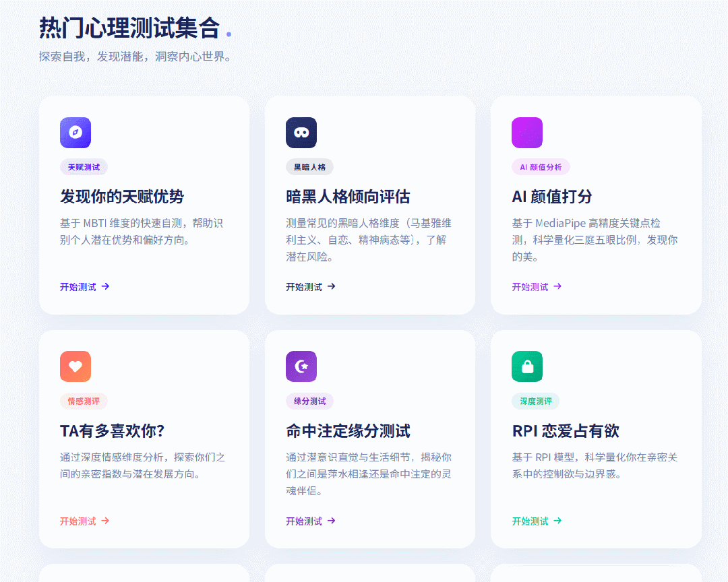Click the arrow next to 开始测试 on AI 颜值打分
Screen dimensions: 728x582
558,286
